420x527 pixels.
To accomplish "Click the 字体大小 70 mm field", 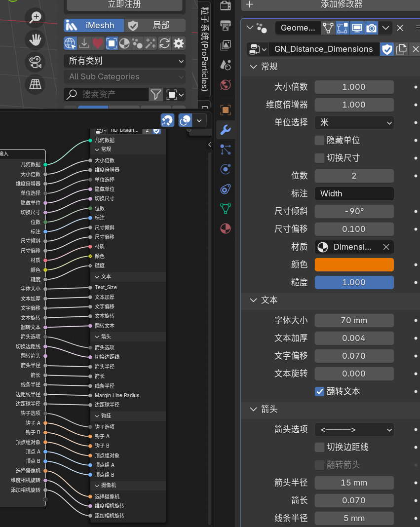I will pyautogui.click(x=354, y=320).
